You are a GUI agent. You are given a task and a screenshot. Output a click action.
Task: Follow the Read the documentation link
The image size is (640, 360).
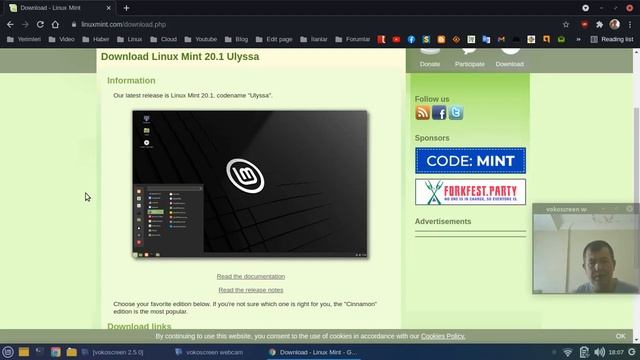pos(251,276)
